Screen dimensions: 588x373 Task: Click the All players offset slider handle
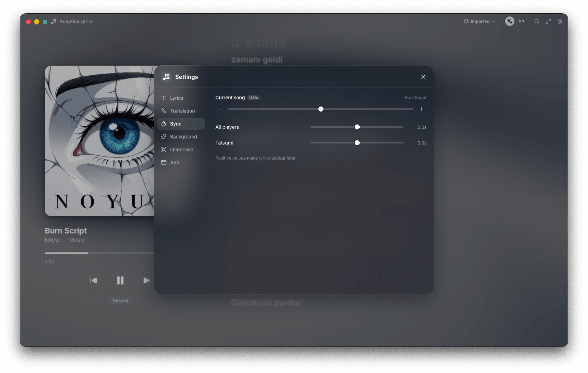pos(357,127)
